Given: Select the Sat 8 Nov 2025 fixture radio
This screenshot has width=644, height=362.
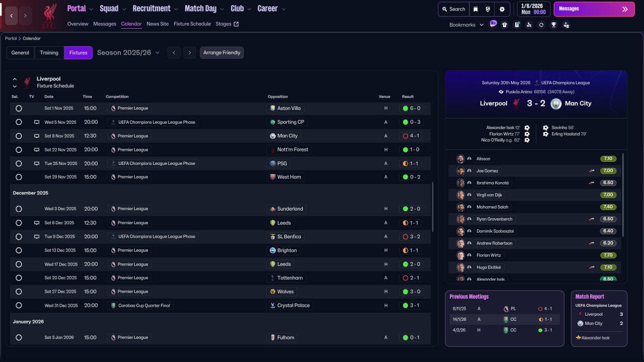Looking at the screenshot, I should [19, 136].
